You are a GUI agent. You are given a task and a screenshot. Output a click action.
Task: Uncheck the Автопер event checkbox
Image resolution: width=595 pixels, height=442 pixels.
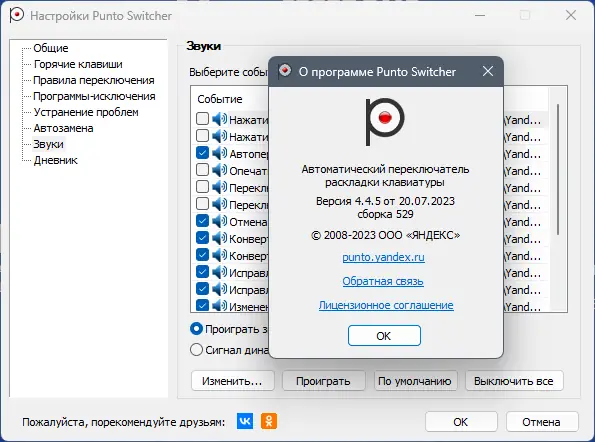(x=202, y=153)
